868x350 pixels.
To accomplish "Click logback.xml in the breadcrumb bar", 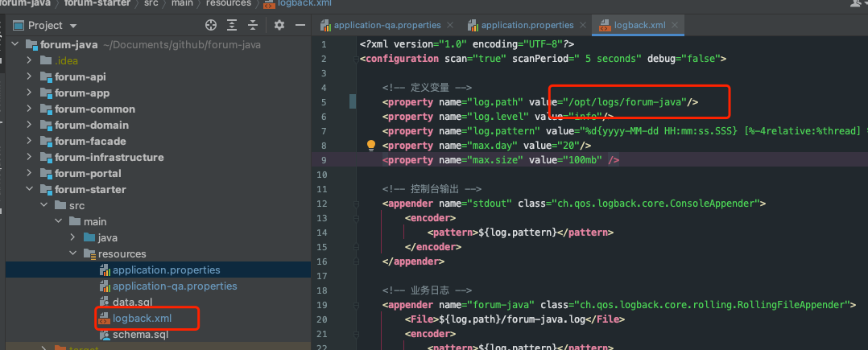I will point(306,4).
